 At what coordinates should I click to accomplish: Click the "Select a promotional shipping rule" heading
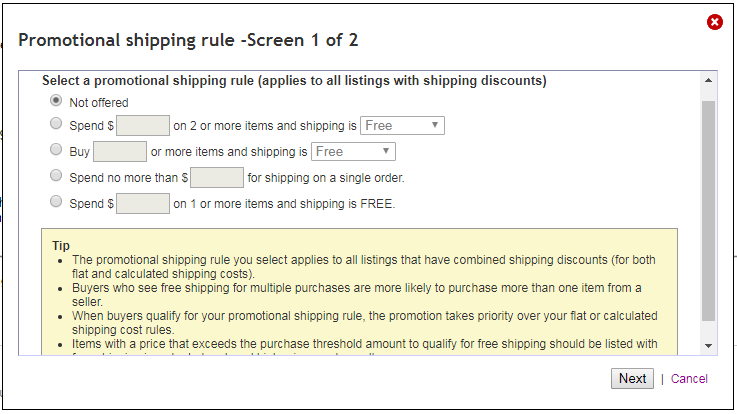(x=294, y=81)
